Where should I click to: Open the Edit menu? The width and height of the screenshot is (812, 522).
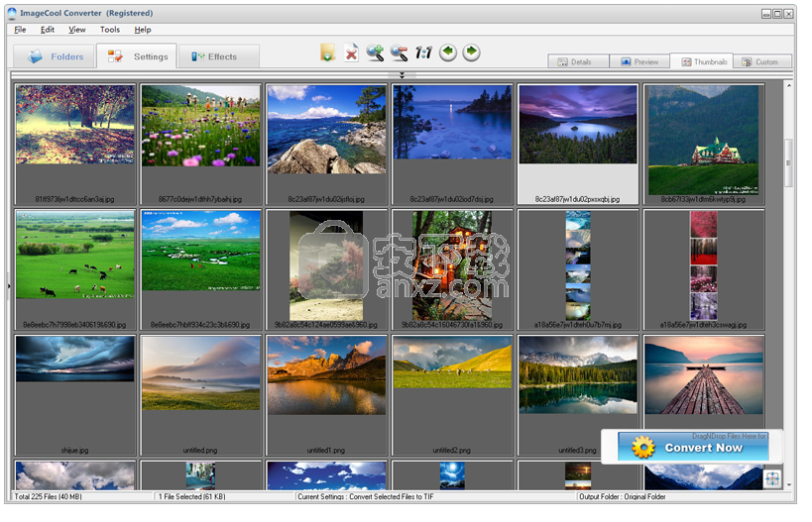(x=48, y=30)
